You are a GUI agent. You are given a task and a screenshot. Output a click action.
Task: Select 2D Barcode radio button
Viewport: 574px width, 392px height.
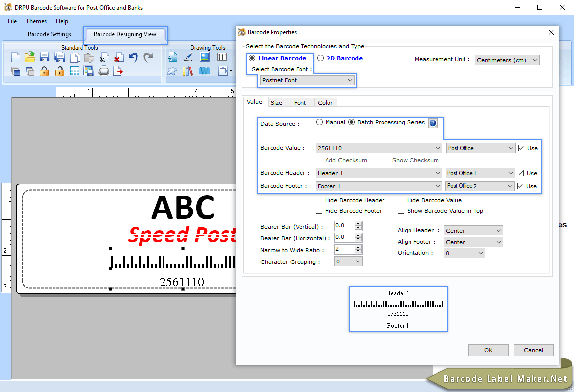(x=320, y=58)
